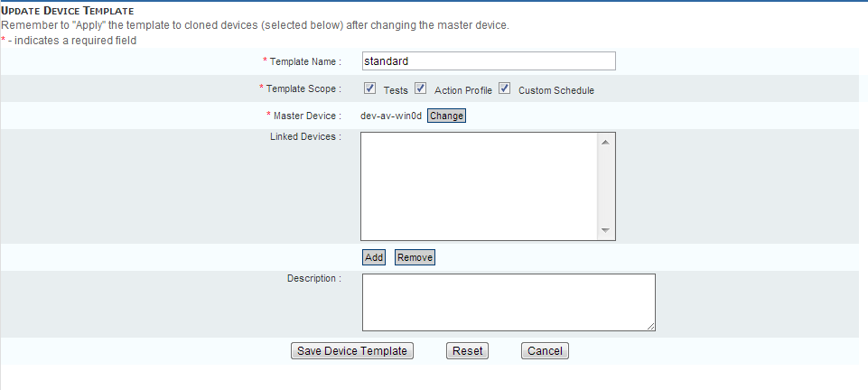This screenshot has height=390, width=868.
Task: Uncheck the Action Profile checkbox
Action: pyautogui.click(x=421, y=88)
